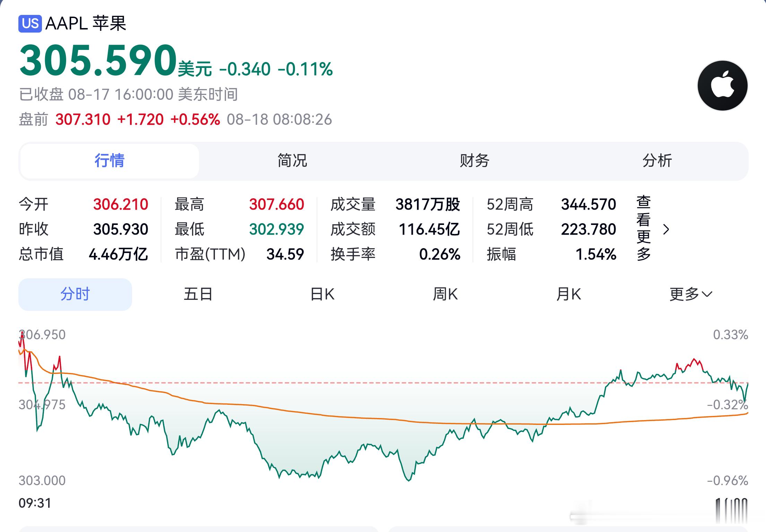This screenshot has width=766, height=532.
Task: Click the pre-market timestamp 08-18 08:08:26
Action: pos(279,120)
